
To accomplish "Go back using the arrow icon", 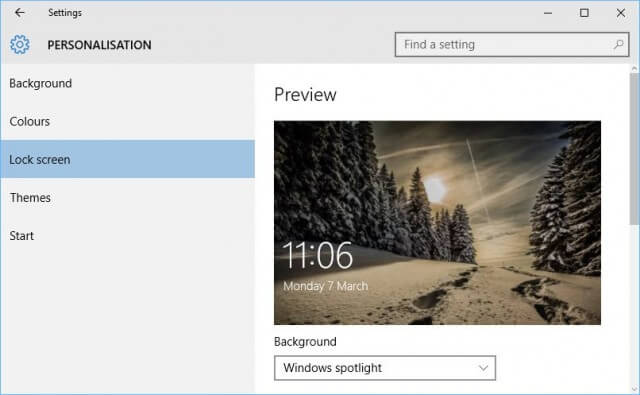I will point(20,13).
